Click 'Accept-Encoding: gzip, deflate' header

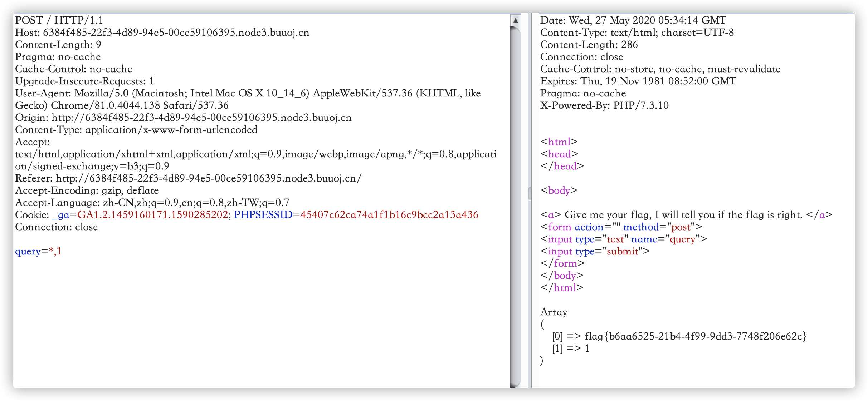click(x=87, y=190)
